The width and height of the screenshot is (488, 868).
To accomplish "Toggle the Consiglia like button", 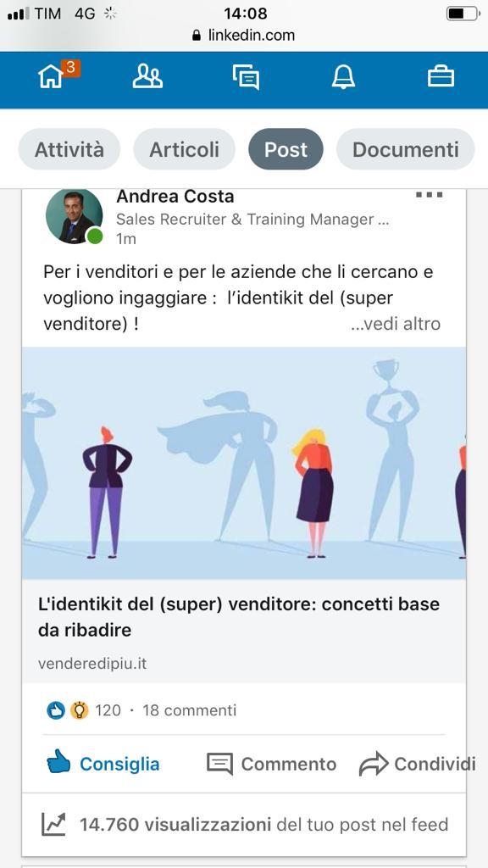I will (103, 764).
